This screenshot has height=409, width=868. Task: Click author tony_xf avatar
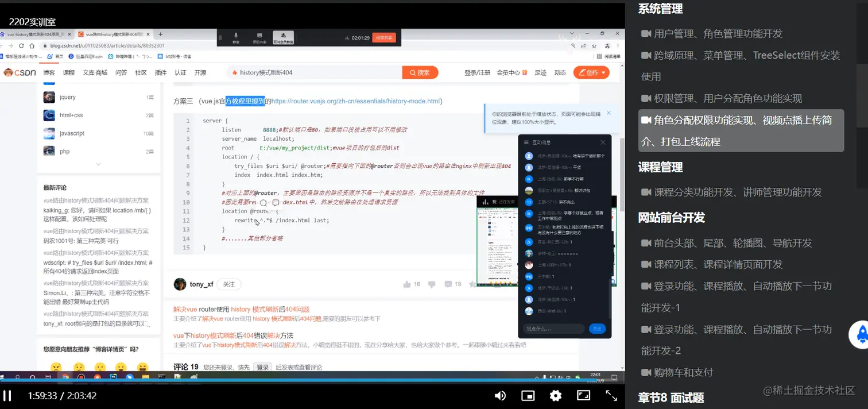tap(180, 284)
